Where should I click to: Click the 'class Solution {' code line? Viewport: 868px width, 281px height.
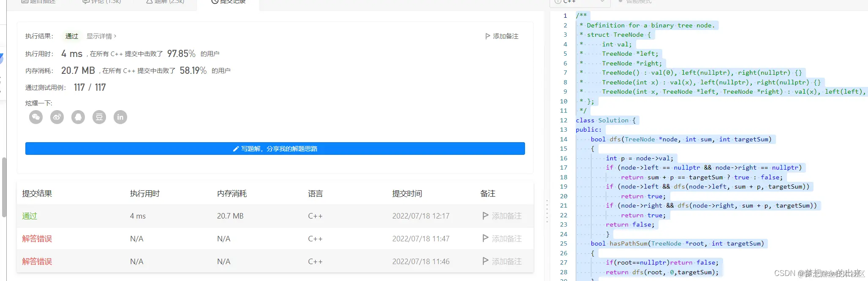click(606, 120)
